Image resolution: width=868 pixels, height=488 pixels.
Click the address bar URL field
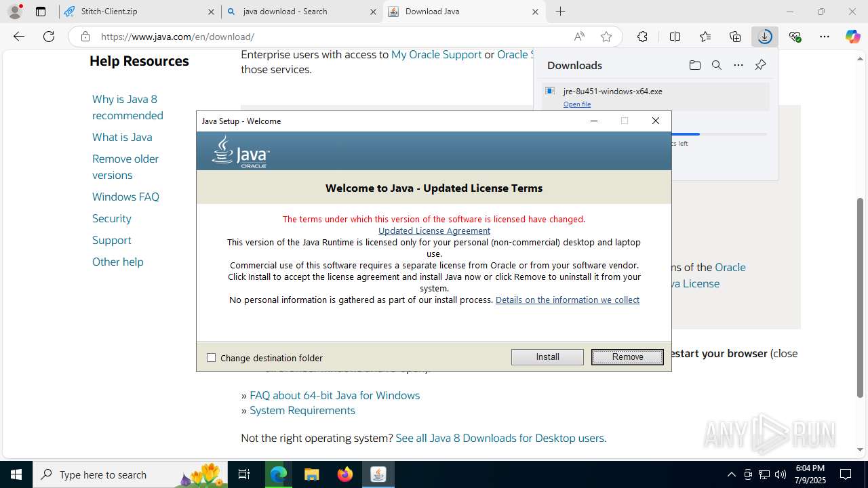332,37
